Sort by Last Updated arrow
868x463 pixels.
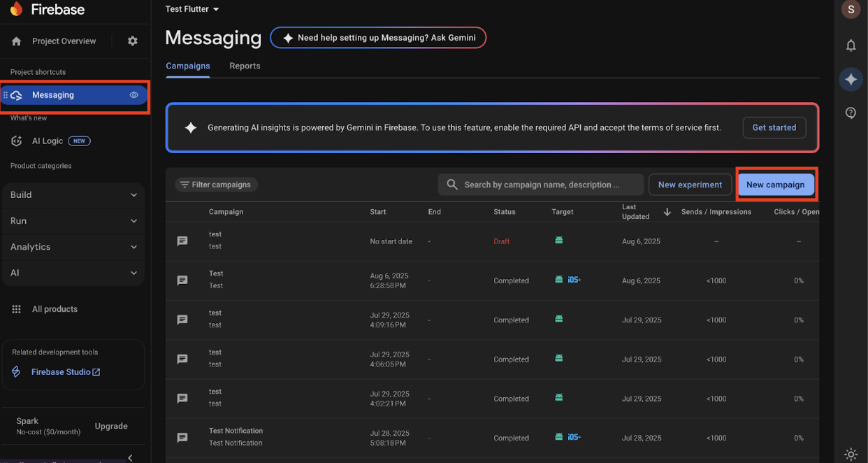point(667,212)
